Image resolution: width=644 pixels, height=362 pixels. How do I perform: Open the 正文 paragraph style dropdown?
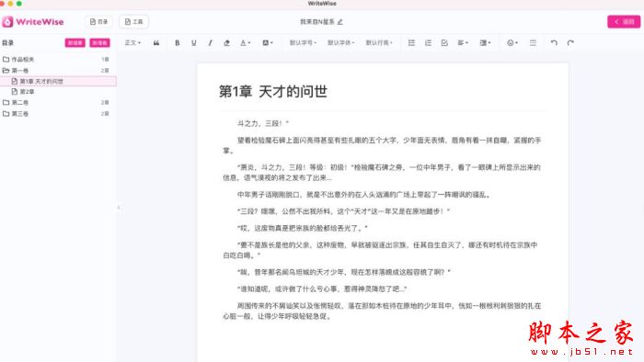(132, 42)
